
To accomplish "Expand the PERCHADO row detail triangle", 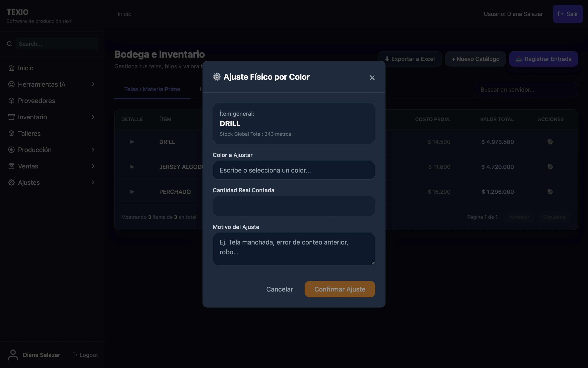I will coord(132,192).
